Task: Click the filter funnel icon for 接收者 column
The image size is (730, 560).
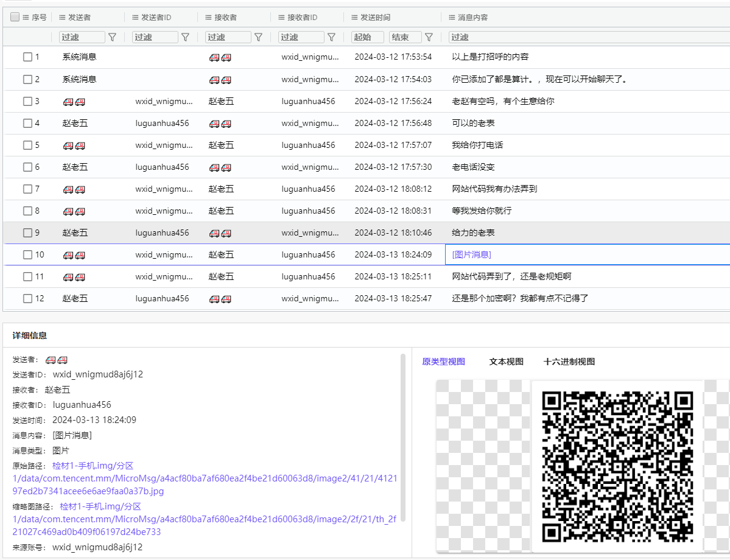Action: click(258, 37)
